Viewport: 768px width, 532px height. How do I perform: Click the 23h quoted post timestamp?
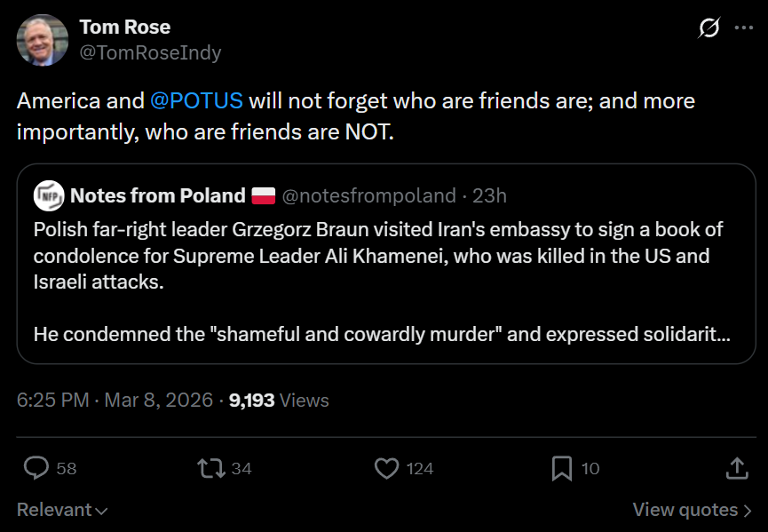(489, 195)
